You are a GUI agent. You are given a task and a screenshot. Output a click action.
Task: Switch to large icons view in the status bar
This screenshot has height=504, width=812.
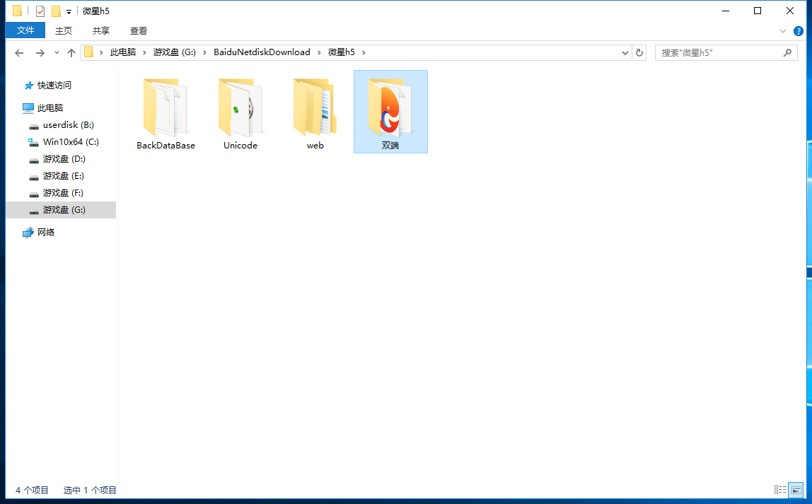point(796,490)
